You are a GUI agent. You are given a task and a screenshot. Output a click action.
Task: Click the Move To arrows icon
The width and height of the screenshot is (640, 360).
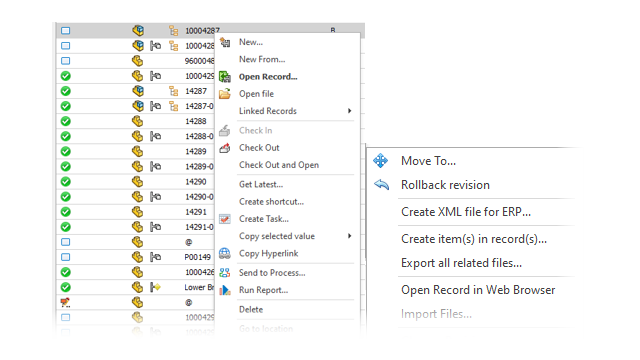pos(380,160)
